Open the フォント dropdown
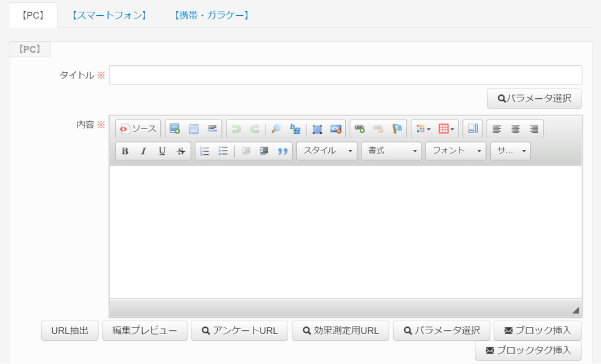 click(x=456, y=151)
